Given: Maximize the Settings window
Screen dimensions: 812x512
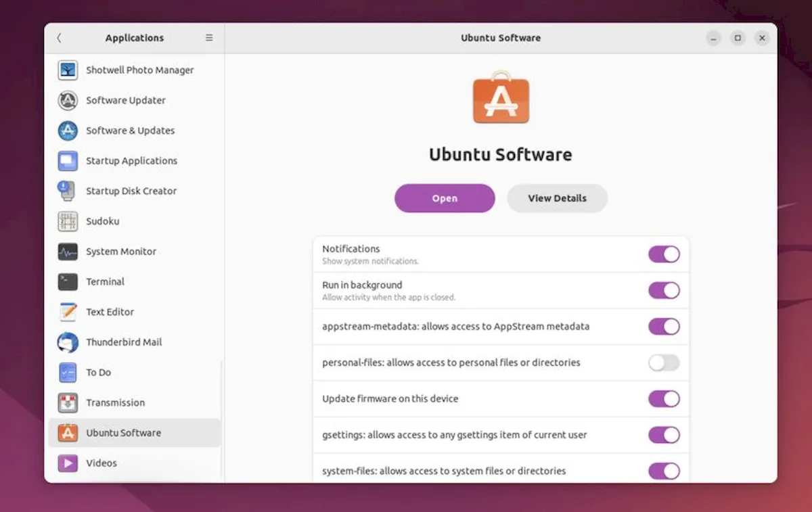Looking at the screenshot, I should coord(738,38).
